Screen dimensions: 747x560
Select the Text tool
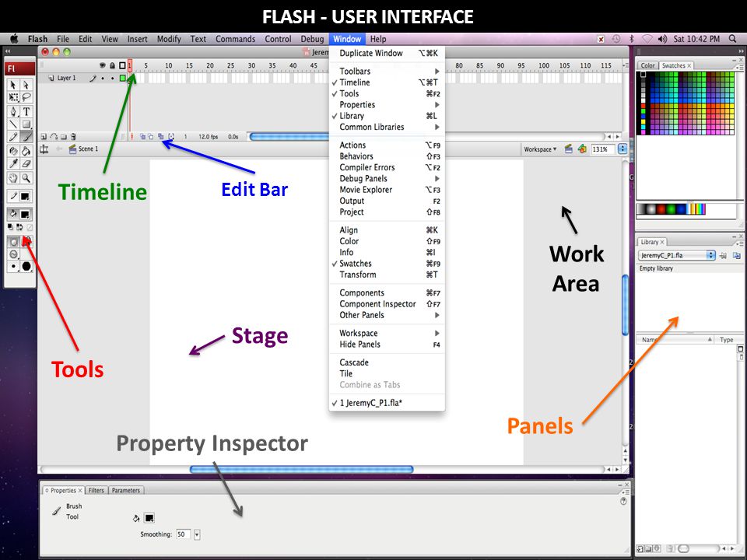(x=26, y=111)
